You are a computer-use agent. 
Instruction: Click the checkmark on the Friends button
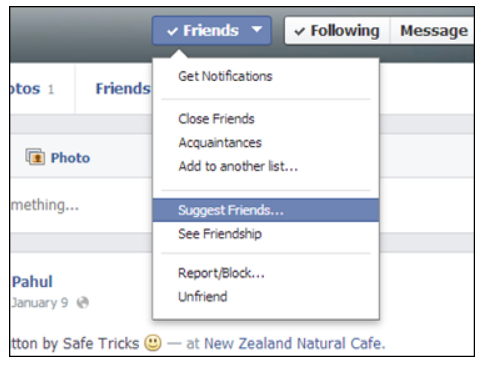(x=172, y=31)
